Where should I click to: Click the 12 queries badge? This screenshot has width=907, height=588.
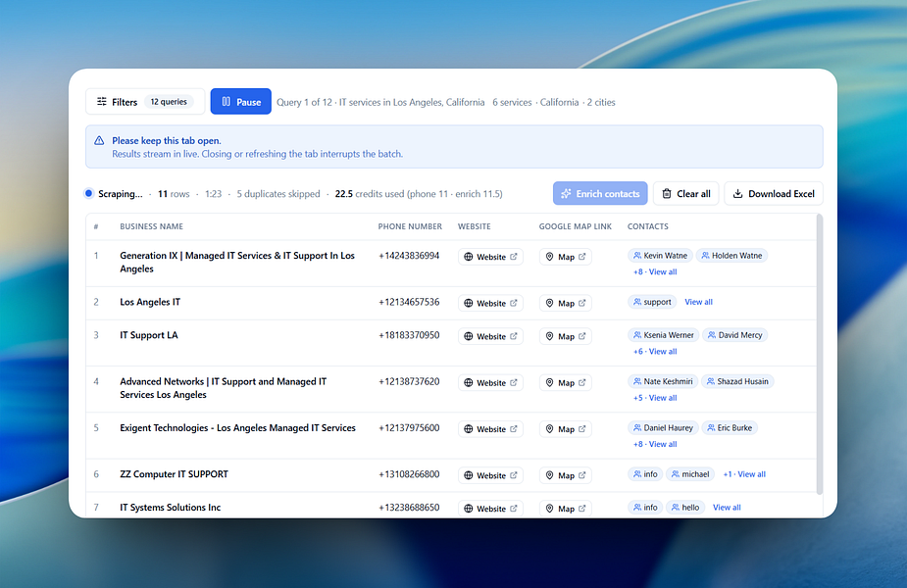click(x=169, y=102)
